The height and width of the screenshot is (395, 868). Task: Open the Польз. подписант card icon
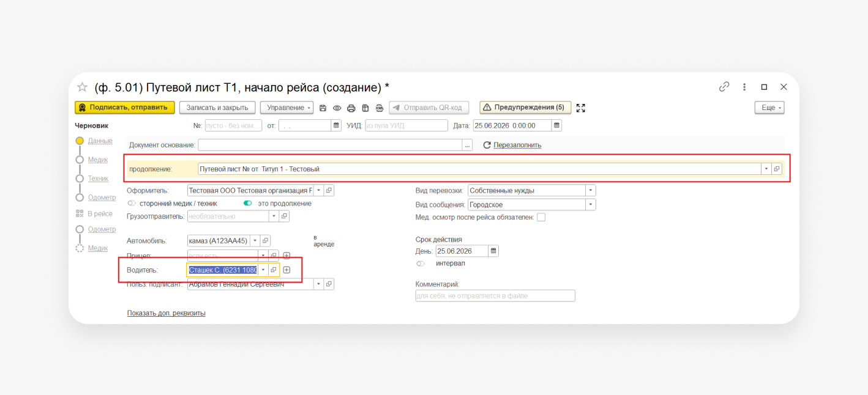329,284
